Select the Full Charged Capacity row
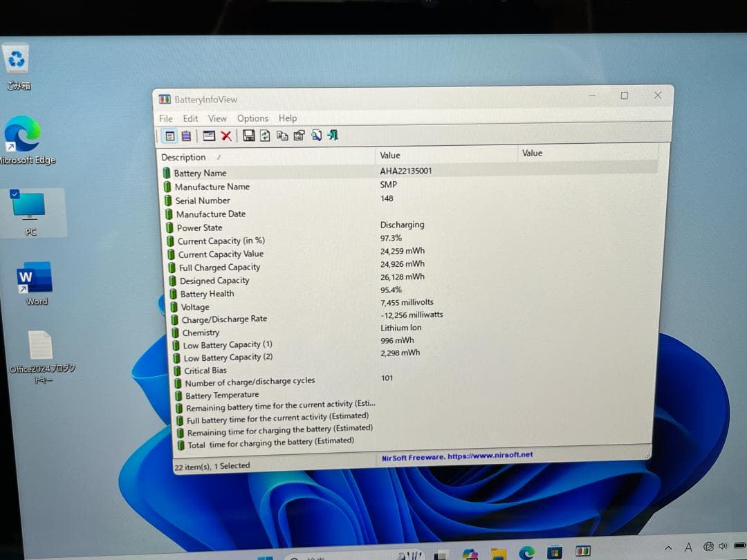Screen dimensions: 747x560 point(412,265)
